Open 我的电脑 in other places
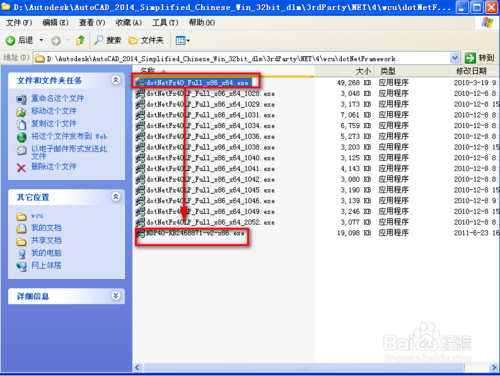 [x=46, y=253]
